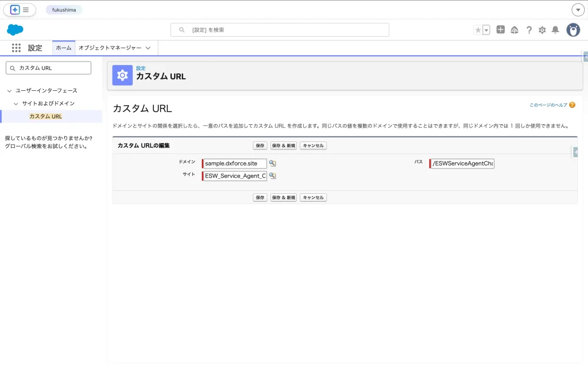Open the favorites list dropdown arrow
This screenshot has width=588, height=368.
pyautogui.click(x=486, y=30)
